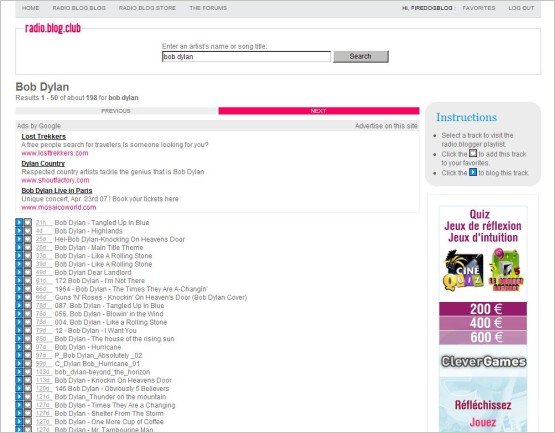Click the Jouez text in the ad
Image resolution: width=555 pixels, height=433 pixels.
click(483, 422)
